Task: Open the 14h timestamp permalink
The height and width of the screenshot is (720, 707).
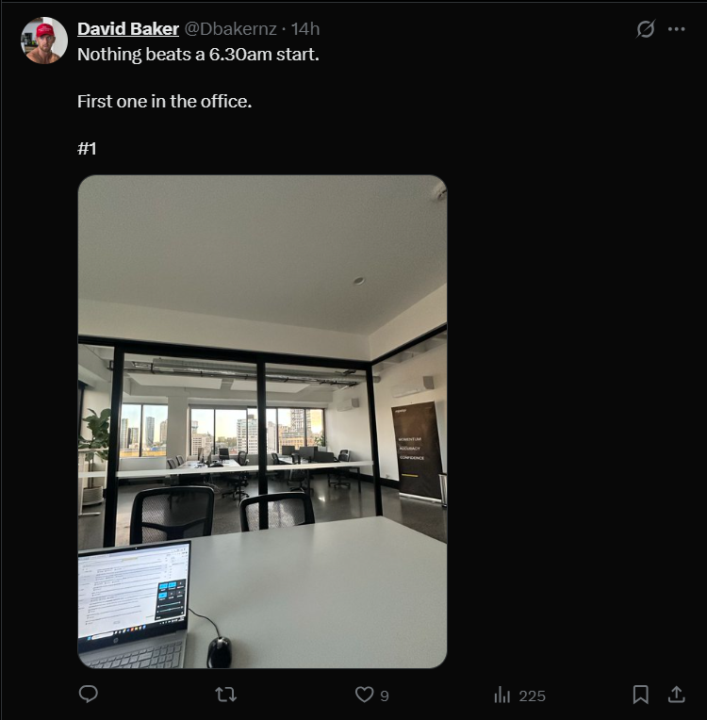Action: [305, 29]
